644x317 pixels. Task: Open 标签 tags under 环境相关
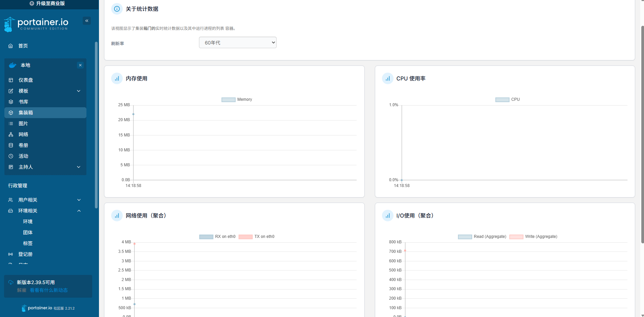click(28, 243)
